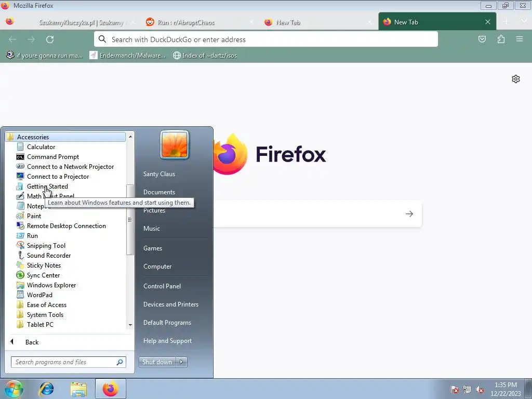Image resolution: width=532 pixels, height=399 pixels.
Task: Open Games from Start menu
Action: point(153,248)
